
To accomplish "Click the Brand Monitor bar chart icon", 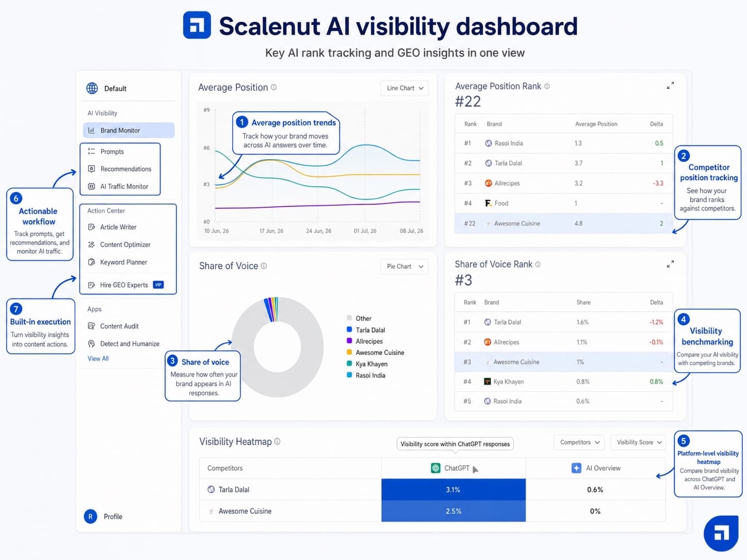I will [91, 130].
